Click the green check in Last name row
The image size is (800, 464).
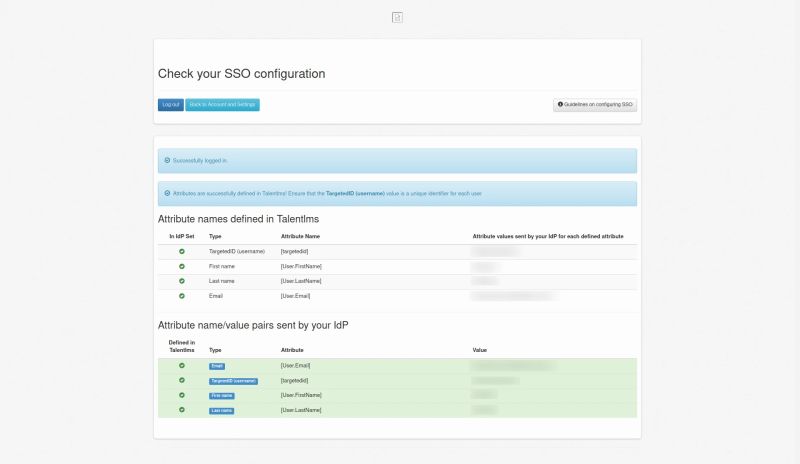click(182, 281)
